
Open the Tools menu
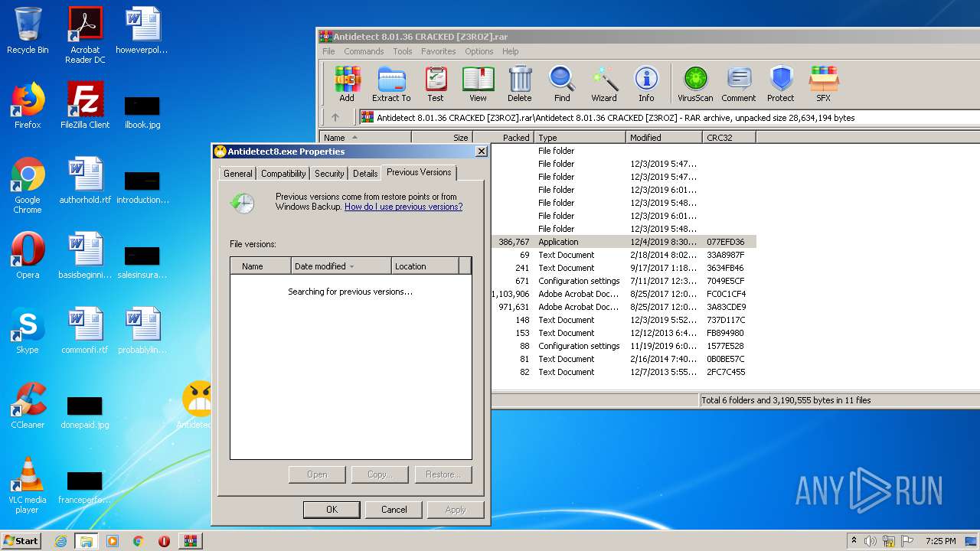point(403,51)
